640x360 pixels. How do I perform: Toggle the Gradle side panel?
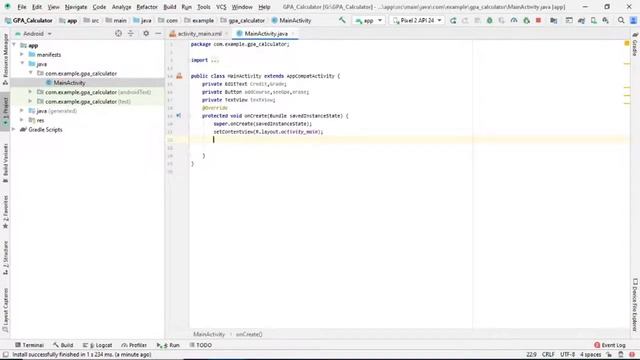tap(635, 44)
